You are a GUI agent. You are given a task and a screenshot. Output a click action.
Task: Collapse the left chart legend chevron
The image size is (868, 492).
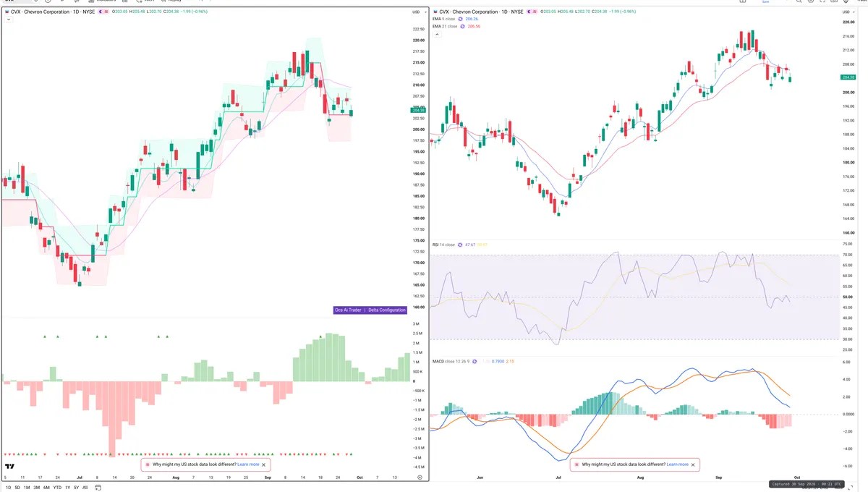coord(9,20)
